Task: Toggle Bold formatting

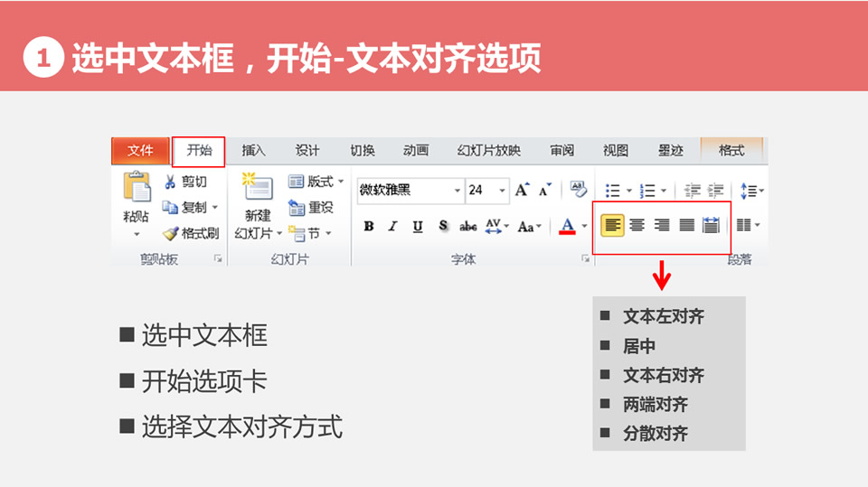Action: (369, 226)
